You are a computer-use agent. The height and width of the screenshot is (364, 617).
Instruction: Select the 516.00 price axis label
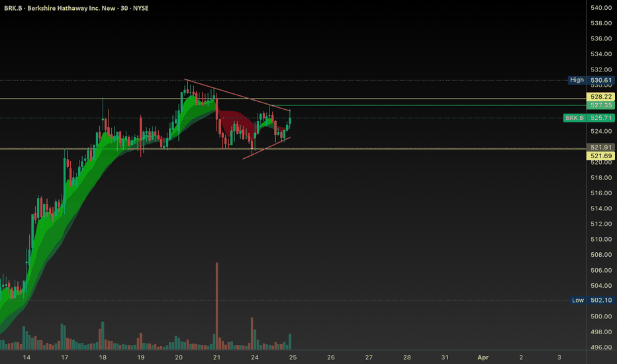(x=601, y=193)
